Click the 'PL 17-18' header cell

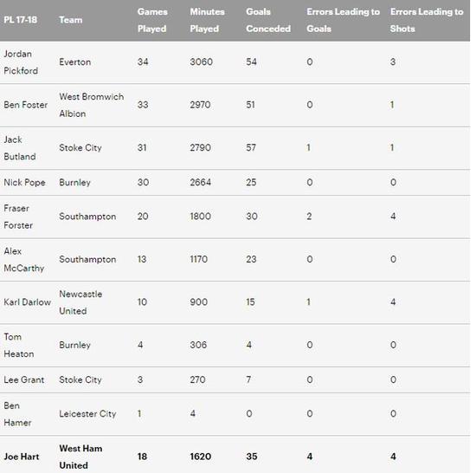click(21, 20)
